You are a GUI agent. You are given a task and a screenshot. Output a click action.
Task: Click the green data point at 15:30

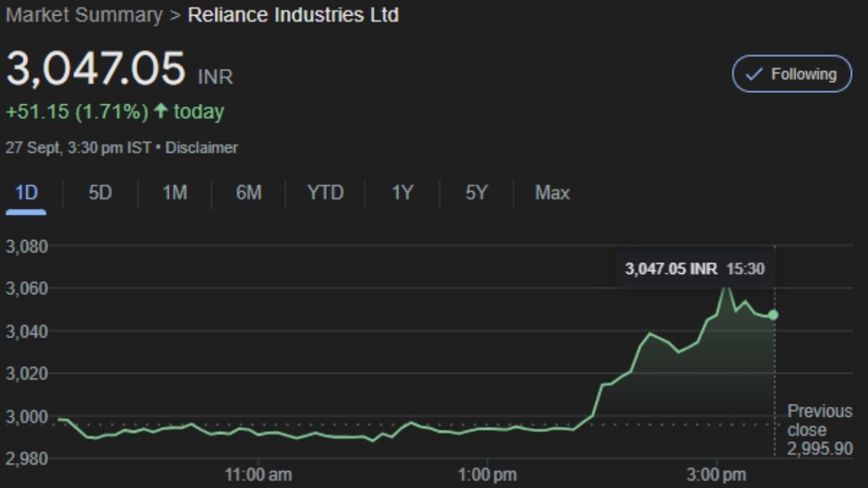(773, 315)
